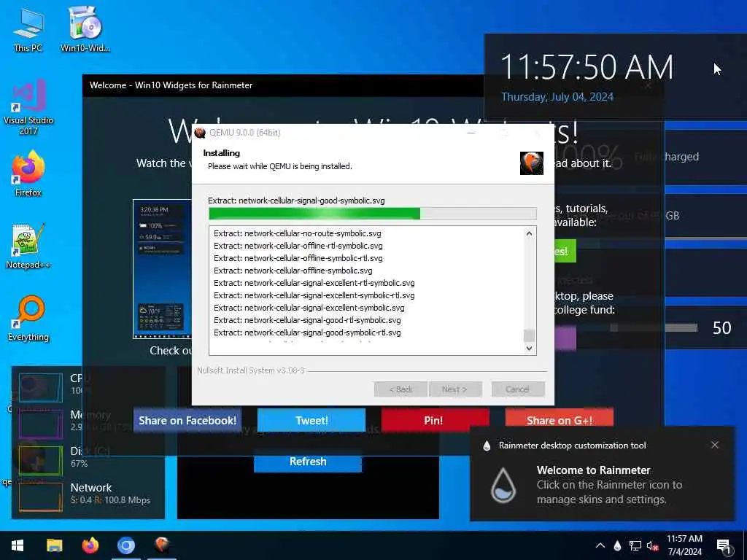Select log line network-cellular-signal-excellent-symbolic.svg
This screenshot has height=560, width=747.
point(309,308)
